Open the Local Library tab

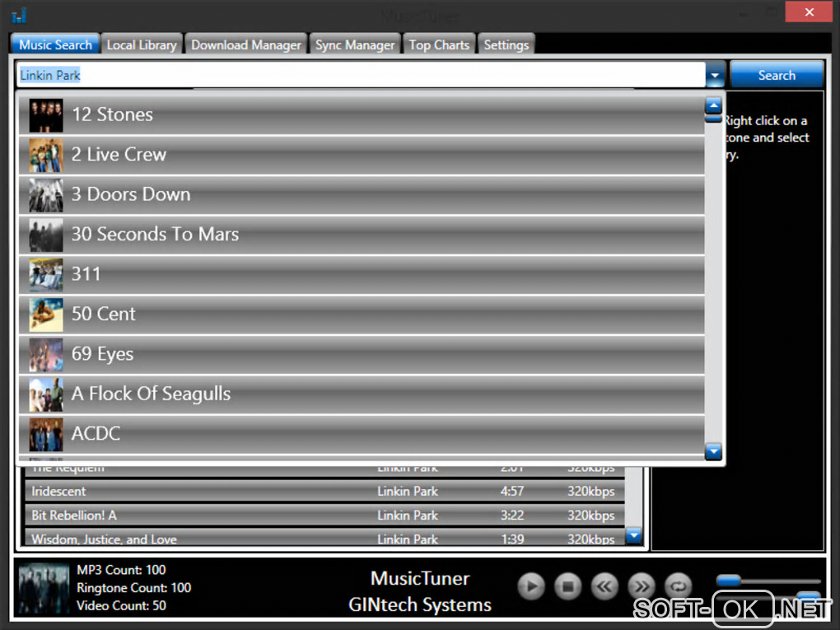(142, 44)
